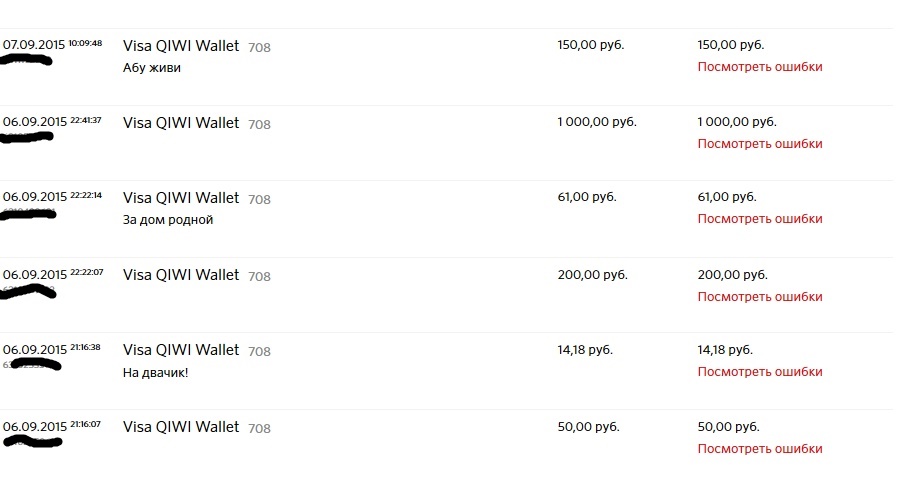
Task: Select Visa QIWI Wallet entry at 22:22:14
Action: click(x=181, y=198)
